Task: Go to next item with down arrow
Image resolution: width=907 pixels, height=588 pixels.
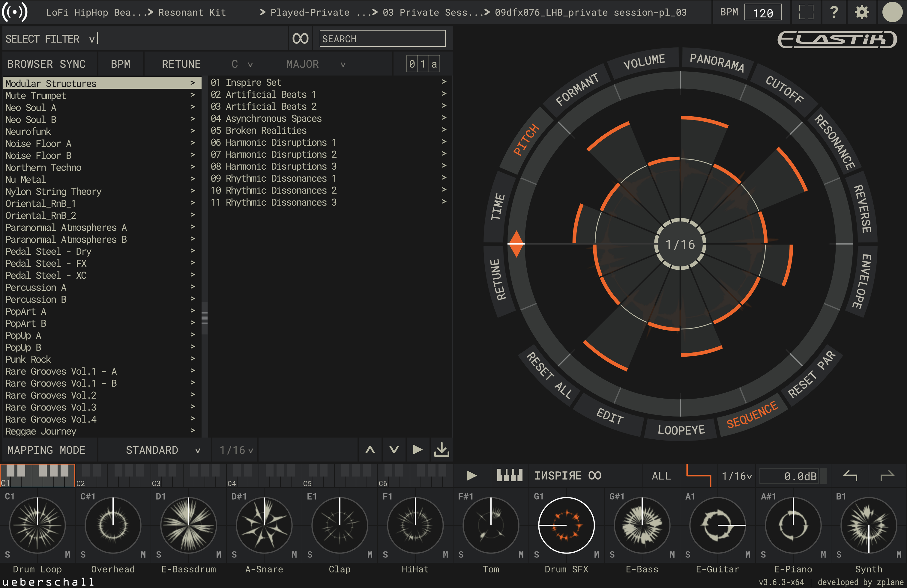Action: coord(394,450)
